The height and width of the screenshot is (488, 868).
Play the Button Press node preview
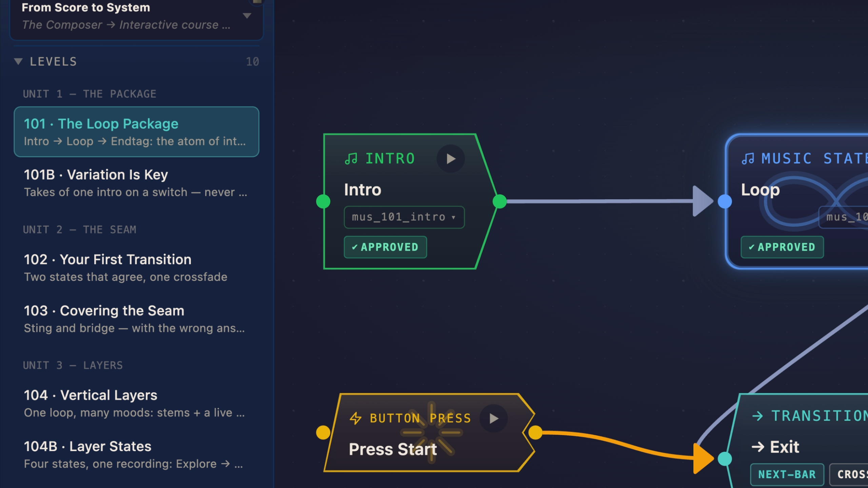tap(494, 419)
